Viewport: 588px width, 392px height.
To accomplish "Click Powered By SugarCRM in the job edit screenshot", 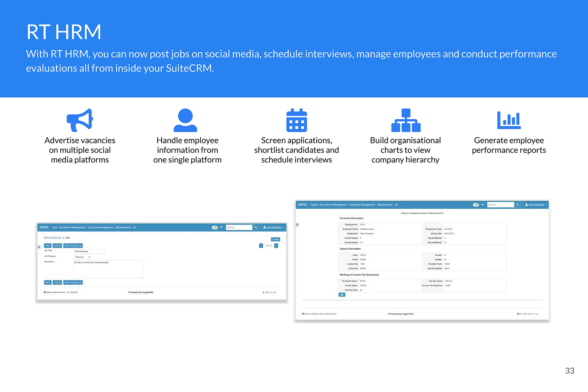I will (x=141, y=292).
